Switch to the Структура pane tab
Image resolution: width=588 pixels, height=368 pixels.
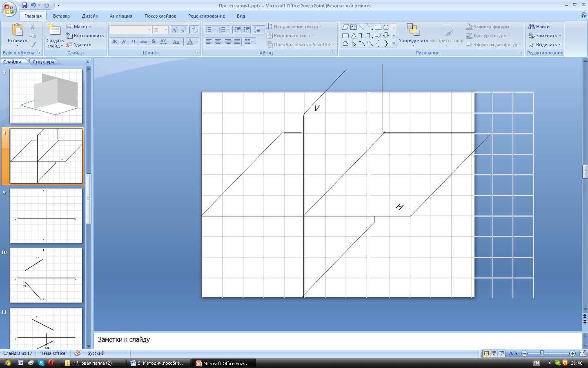(x=43, y=62)
